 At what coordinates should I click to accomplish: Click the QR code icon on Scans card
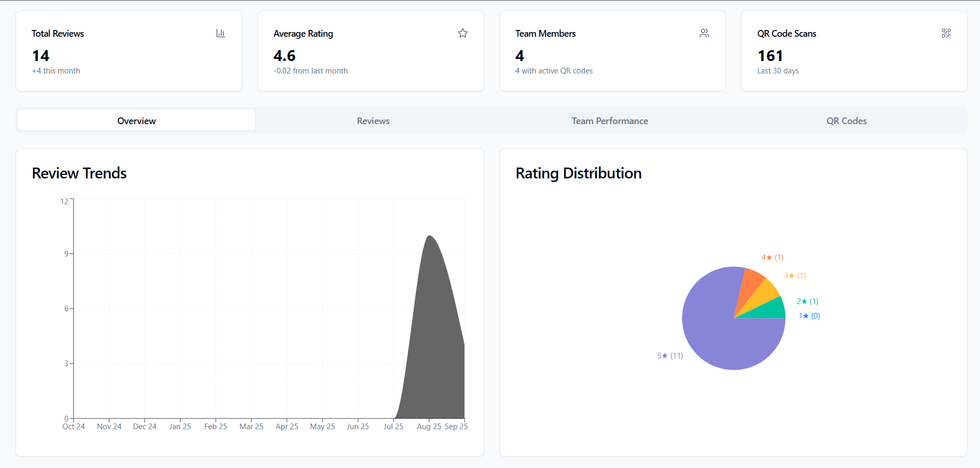pyautogui.click(x=946, y=33)
